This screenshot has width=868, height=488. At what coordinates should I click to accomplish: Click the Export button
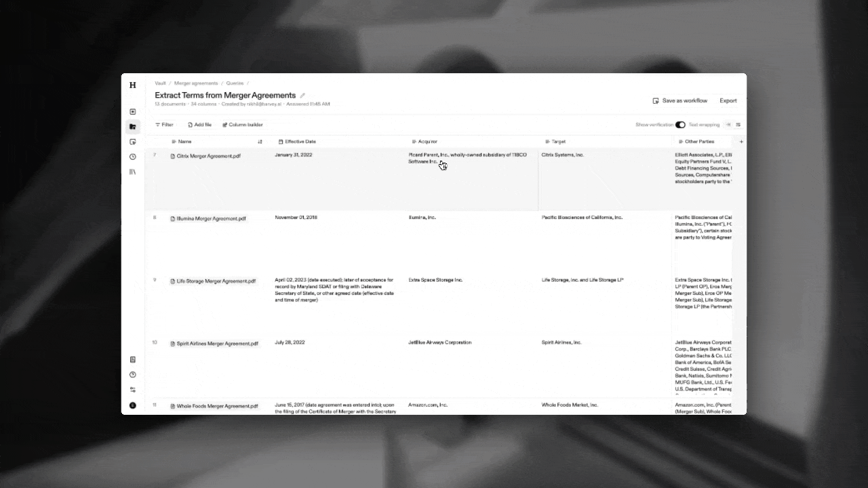pyautogui.click(x=728, y=100)
